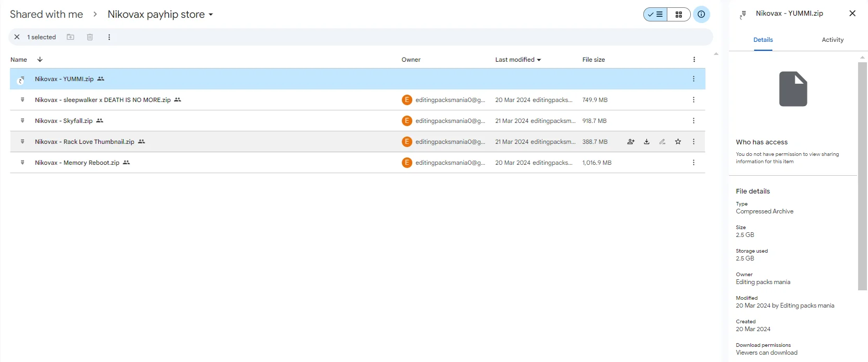Click zip file icon of Nikovax - YUMMI.zip row
The width and height of the screenshot is (868, 362).
click(x=21, y=80)
